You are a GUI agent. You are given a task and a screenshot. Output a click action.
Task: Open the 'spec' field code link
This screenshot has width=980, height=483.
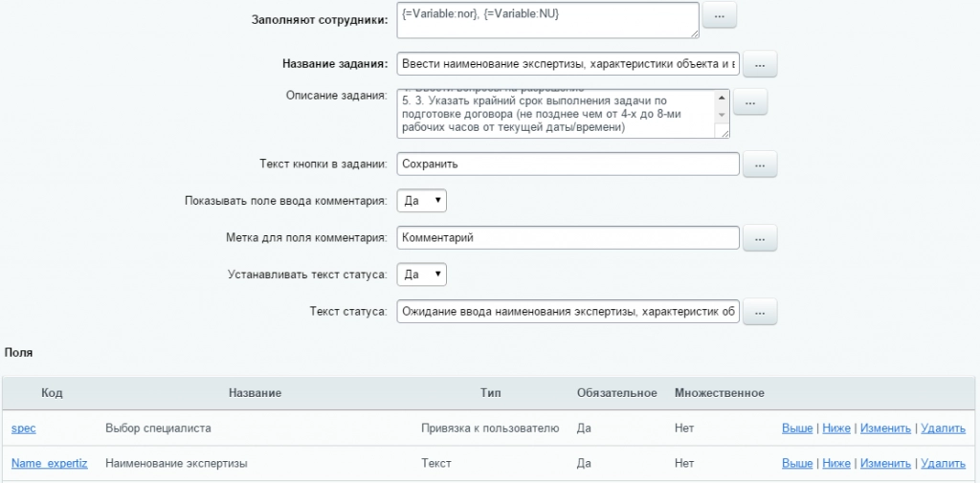[24, 428]
